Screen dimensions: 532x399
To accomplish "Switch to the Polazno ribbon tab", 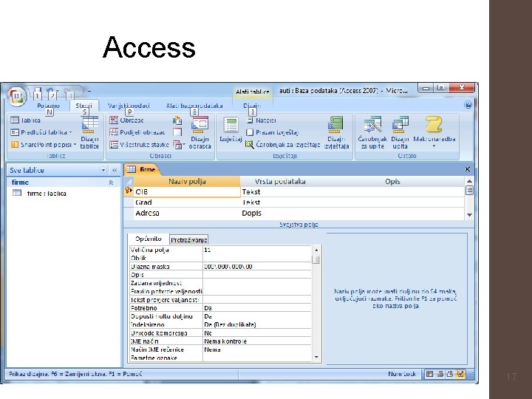I will pyautogui.click(x=48, y=106).
